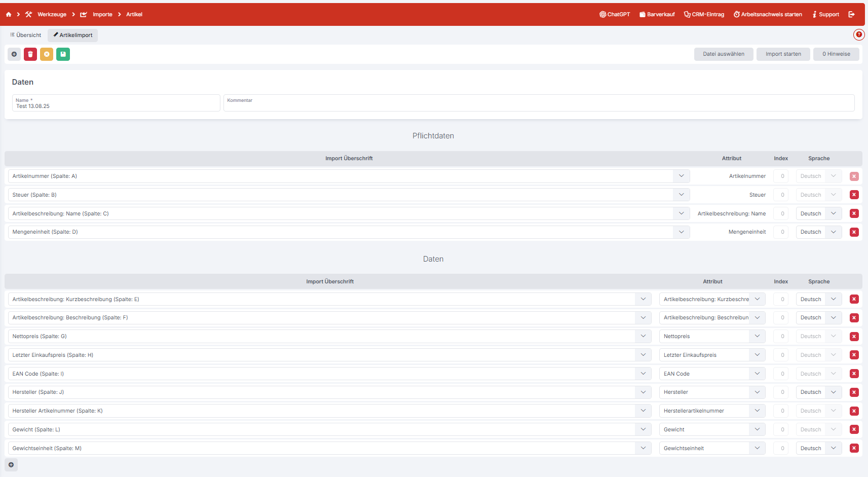868x477 pixels.
Task: Click the logout icon in top bar
Action: click(x=852, y=15)
